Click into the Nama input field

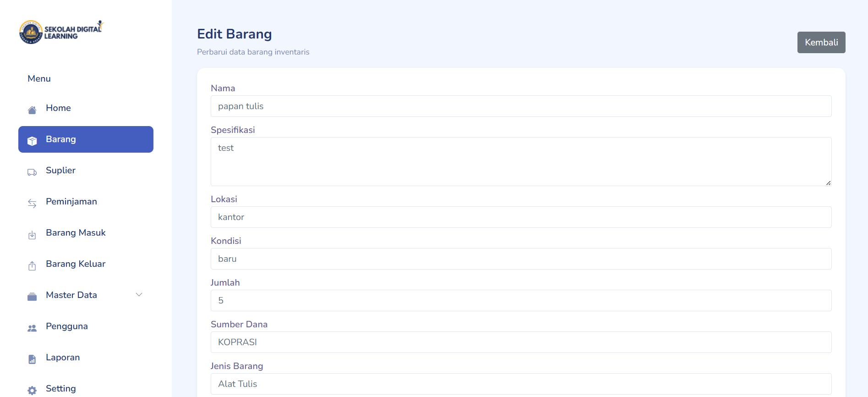click(x=521, y=106)
